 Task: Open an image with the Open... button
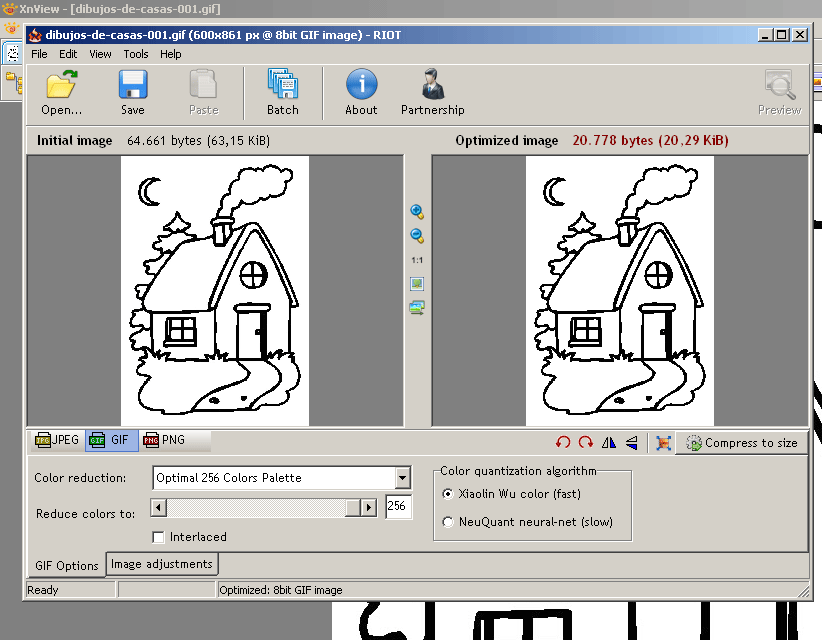coord(61,93)
